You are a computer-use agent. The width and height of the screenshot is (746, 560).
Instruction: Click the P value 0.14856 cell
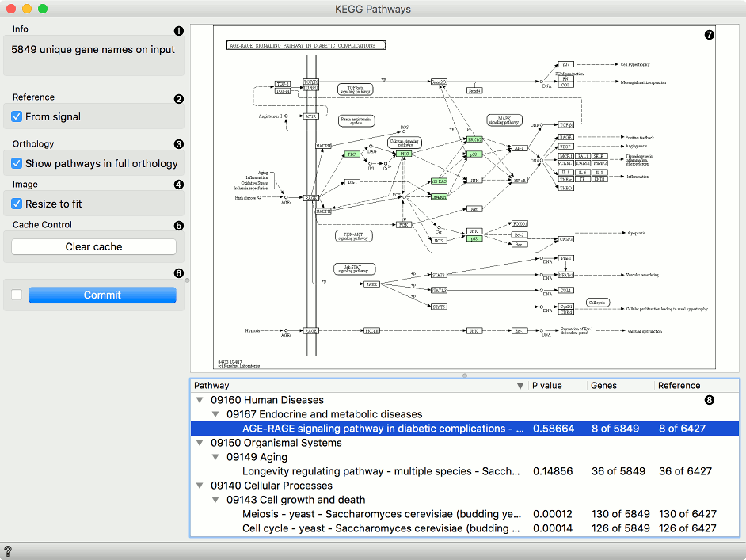[553, 471]
